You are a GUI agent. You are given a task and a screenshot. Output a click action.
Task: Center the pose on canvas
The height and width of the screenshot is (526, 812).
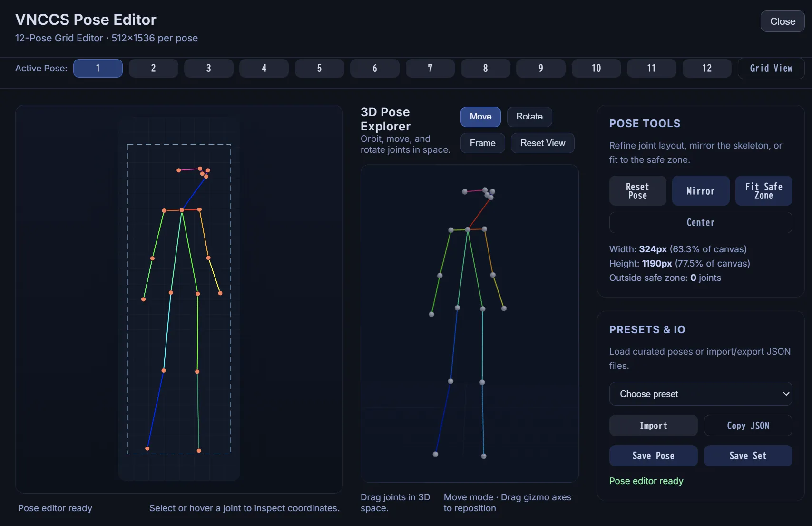coord(700,222)
